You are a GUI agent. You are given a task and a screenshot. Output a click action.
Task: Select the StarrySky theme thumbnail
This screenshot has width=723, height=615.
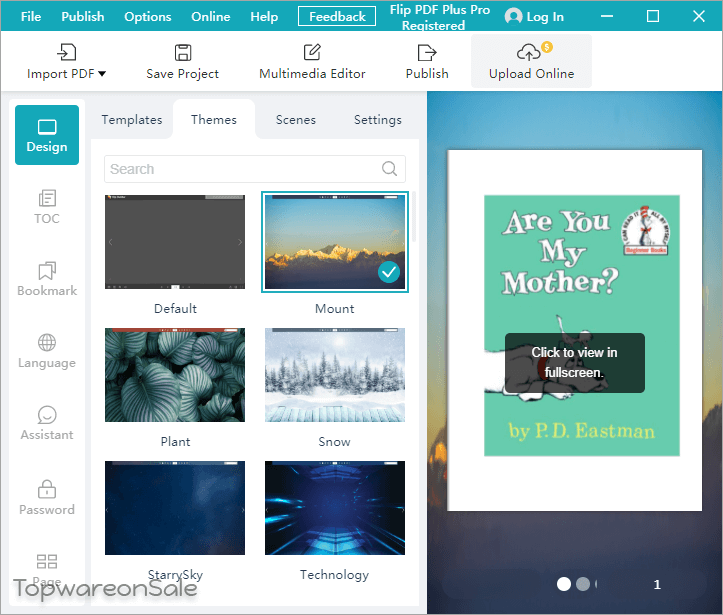tap(175, 508)
